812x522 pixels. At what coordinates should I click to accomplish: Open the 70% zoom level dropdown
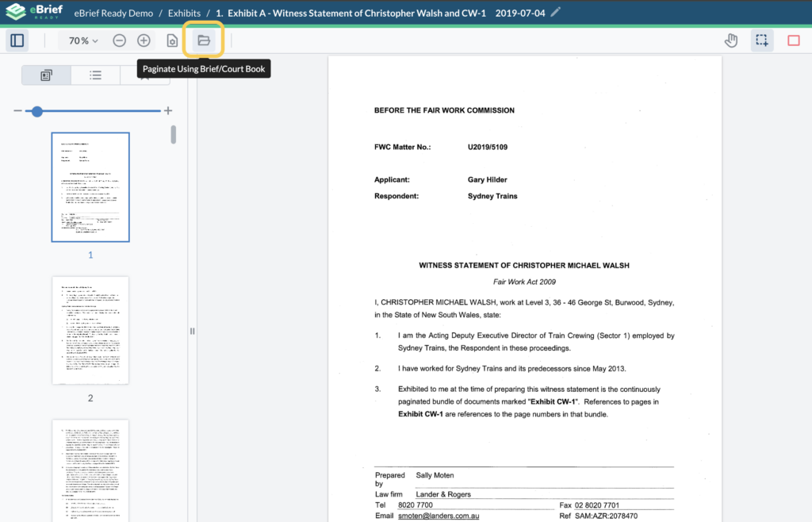coord(82,40)
